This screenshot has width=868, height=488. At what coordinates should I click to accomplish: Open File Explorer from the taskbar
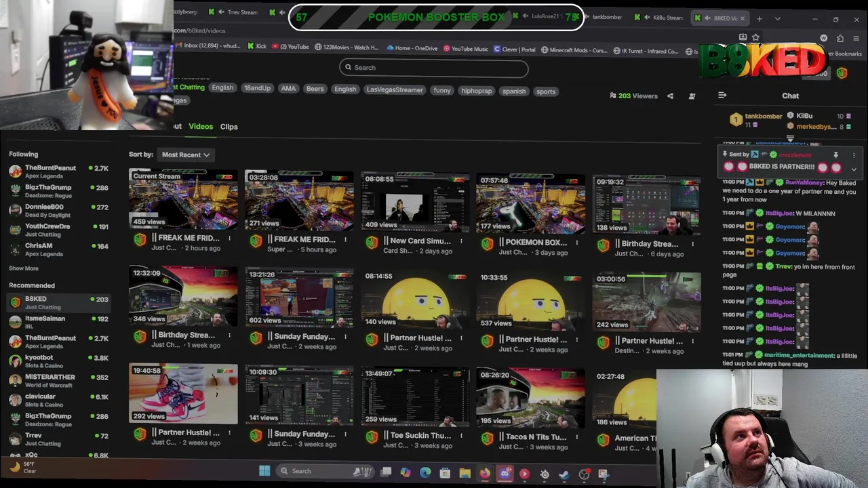(x=465, y=473)
